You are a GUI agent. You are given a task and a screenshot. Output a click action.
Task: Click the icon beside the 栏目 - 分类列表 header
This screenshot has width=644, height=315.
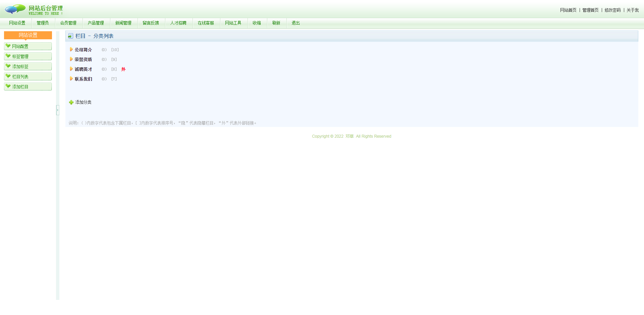[x=70, y=36]
